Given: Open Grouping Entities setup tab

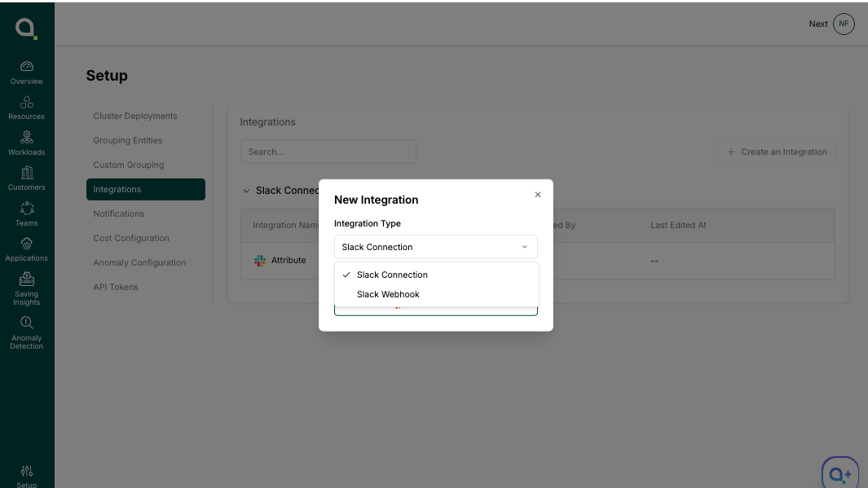Looking at the screenshot, I should coord(146,141).
